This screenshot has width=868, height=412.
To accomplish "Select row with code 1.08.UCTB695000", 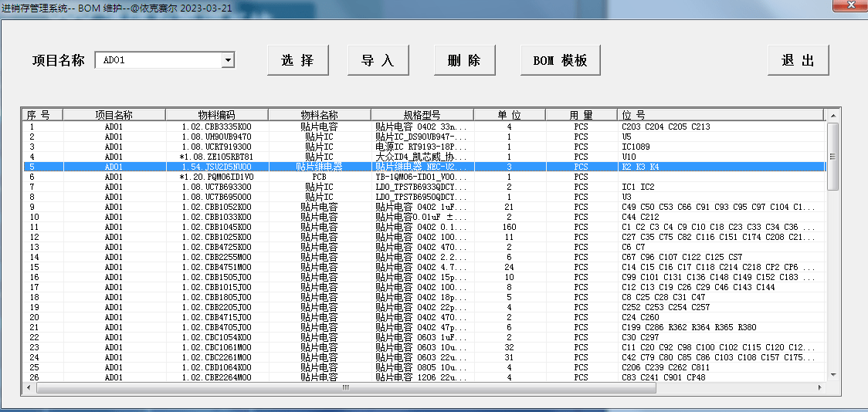I will [424, 197].
